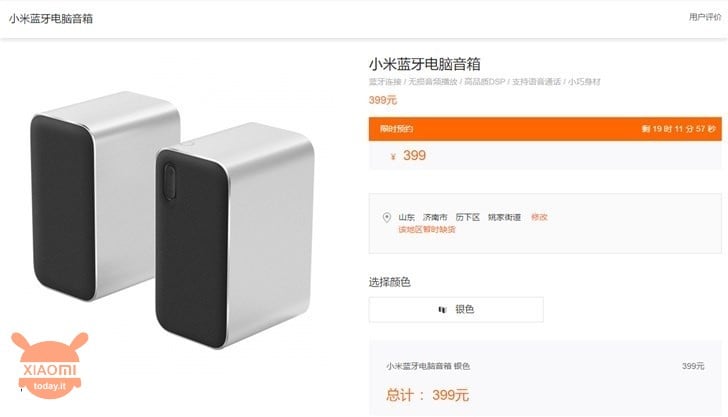The height and width of the screenshot is (417, 728).
Task: Click the small speaker icon in silver option
Action: coord(442,309)
